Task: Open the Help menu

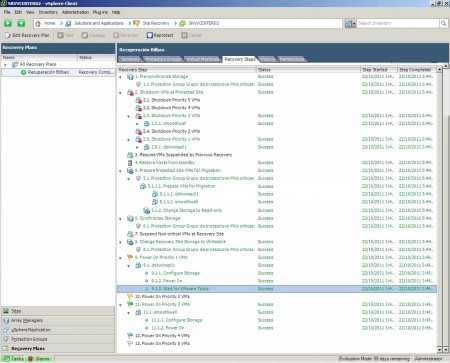Action: [116, 12]
